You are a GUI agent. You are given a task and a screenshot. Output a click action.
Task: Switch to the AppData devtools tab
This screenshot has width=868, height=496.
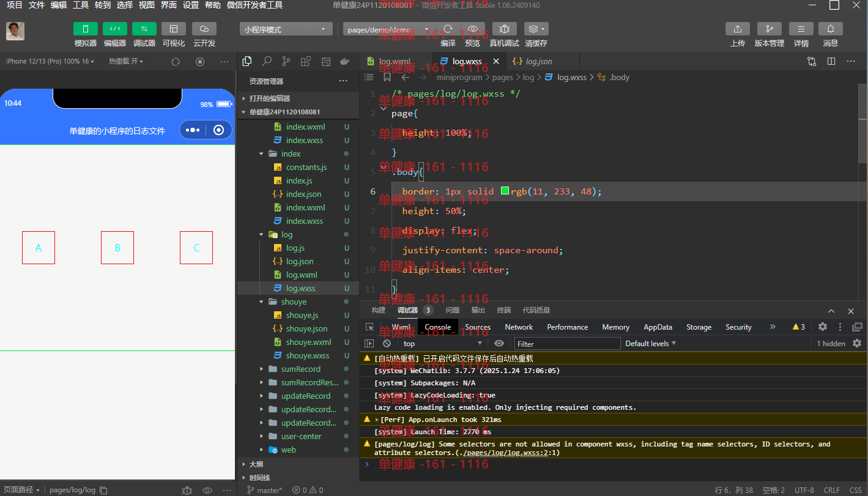point(658,327)
